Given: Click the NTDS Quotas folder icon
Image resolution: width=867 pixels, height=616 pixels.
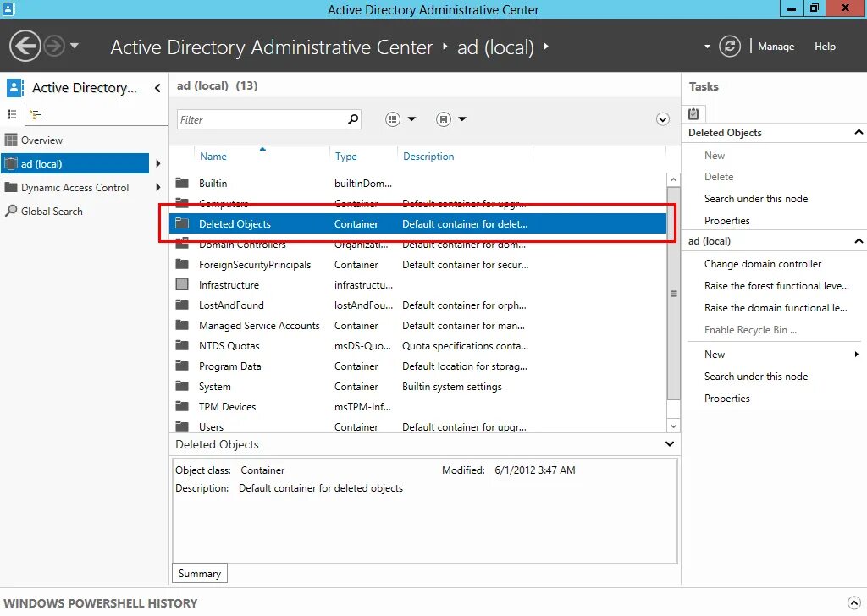Looking at the screenshot, I should pos(182,345).
